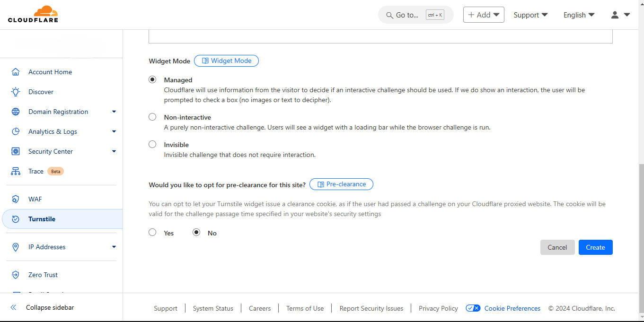Image resolution: width=644 pixels, height=322 pixels.
Task: Select the Managed widget mode
Action: (x=152, y=79)
